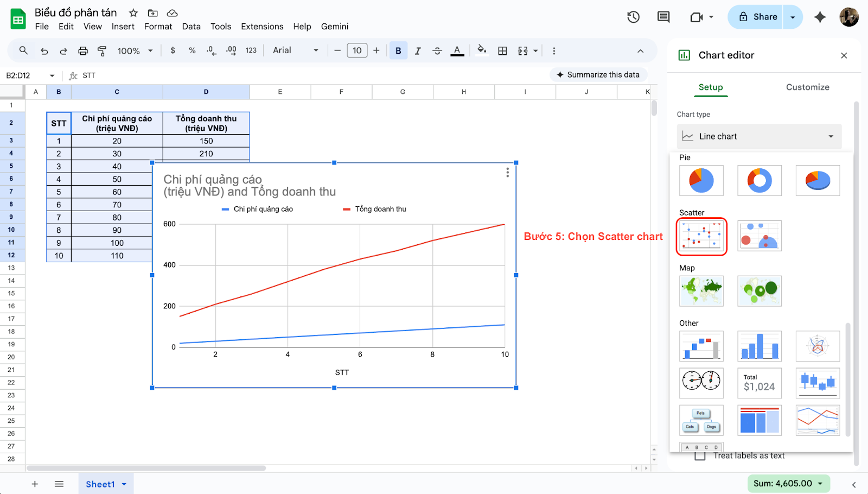The image size is (868, 494).
Task: Open the Extensions menu
Action: (262, 27)
